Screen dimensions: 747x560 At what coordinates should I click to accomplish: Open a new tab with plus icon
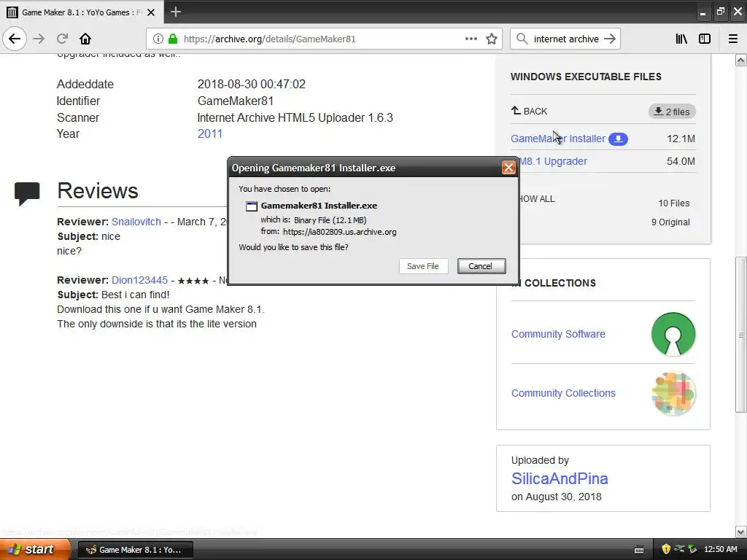point(175,12)
